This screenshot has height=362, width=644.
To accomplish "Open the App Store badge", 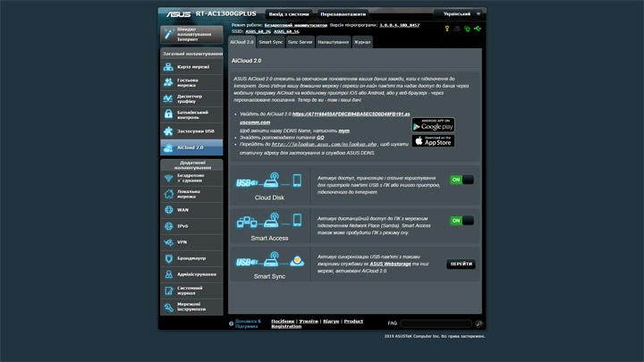I will pyautogui.click(x=433, y=141).
